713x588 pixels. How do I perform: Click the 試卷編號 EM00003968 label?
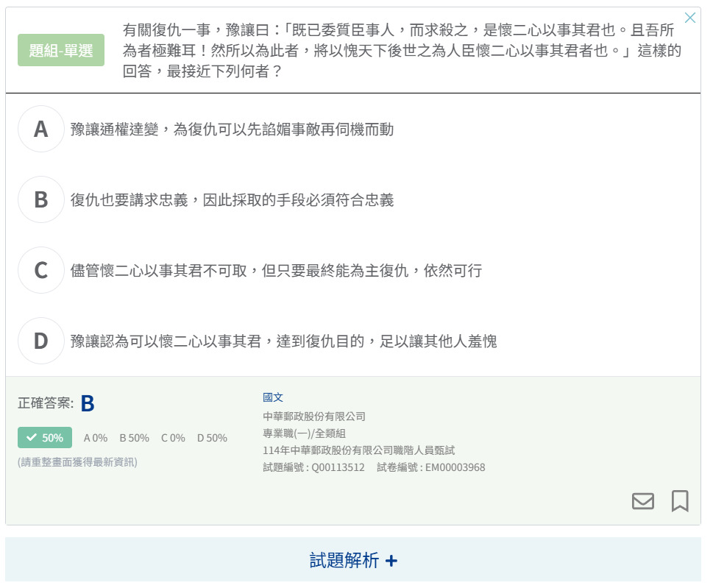pos(430,467)
